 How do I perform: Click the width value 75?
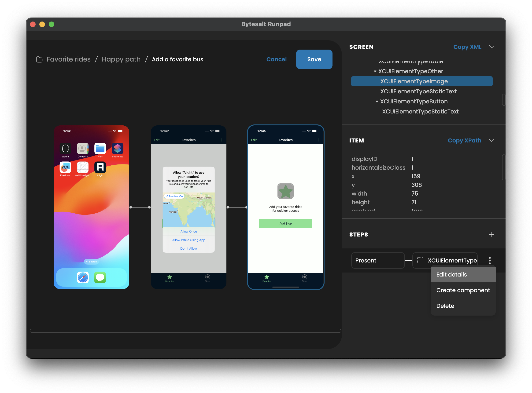pyautogui.click(x=414, y=193)
